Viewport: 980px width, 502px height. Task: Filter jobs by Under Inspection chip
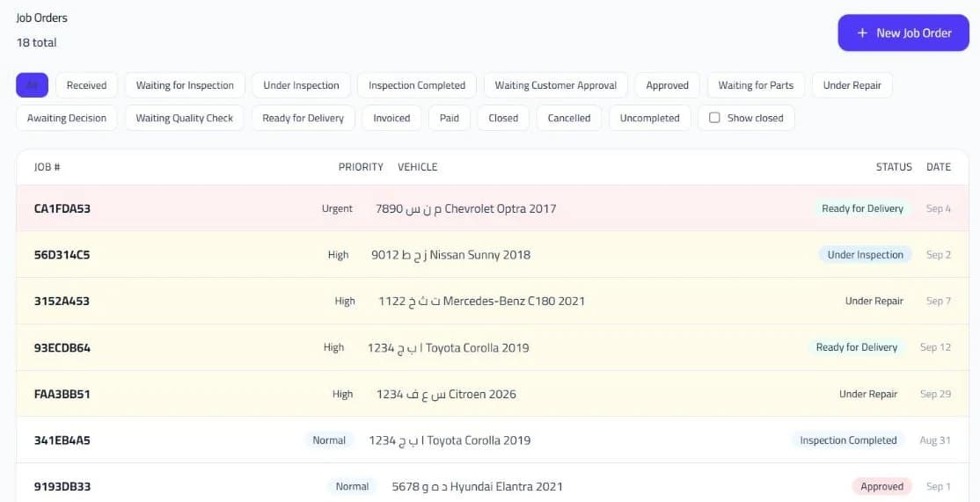301,85
